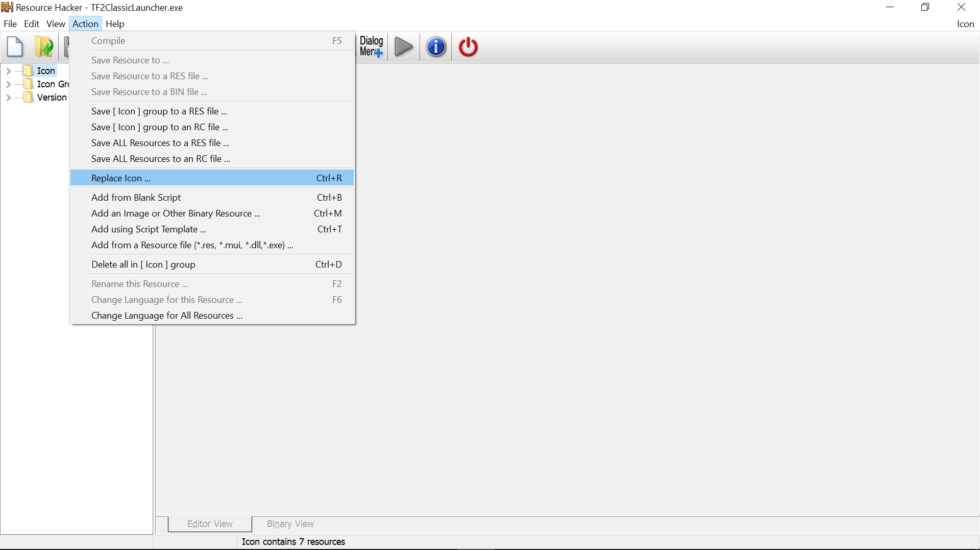Screen dimensions: 980x550
Task: Choose Add using Script Template
Action: click(x=212, y=229)
